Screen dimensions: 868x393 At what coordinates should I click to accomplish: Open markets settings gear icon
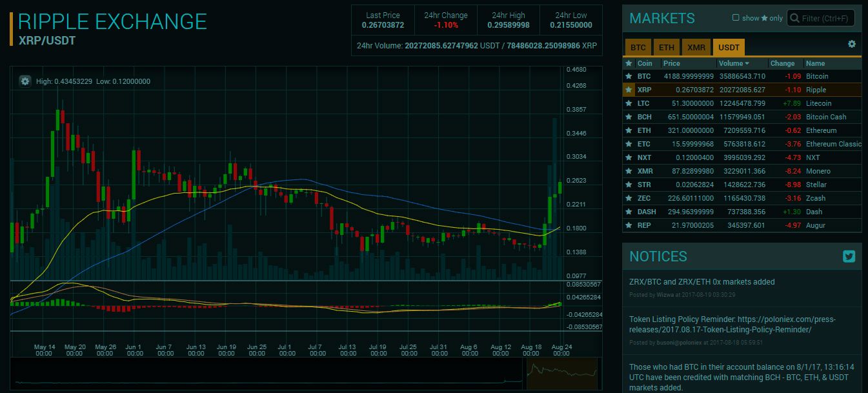click(852, 44)
